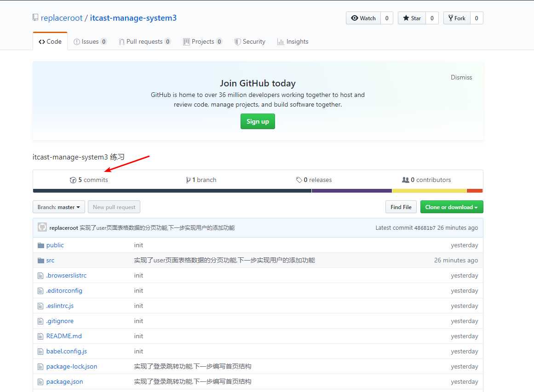Click the file icon beside README.md
The width and height of the screenshot is (534, 392).
(x=40, y=336)
